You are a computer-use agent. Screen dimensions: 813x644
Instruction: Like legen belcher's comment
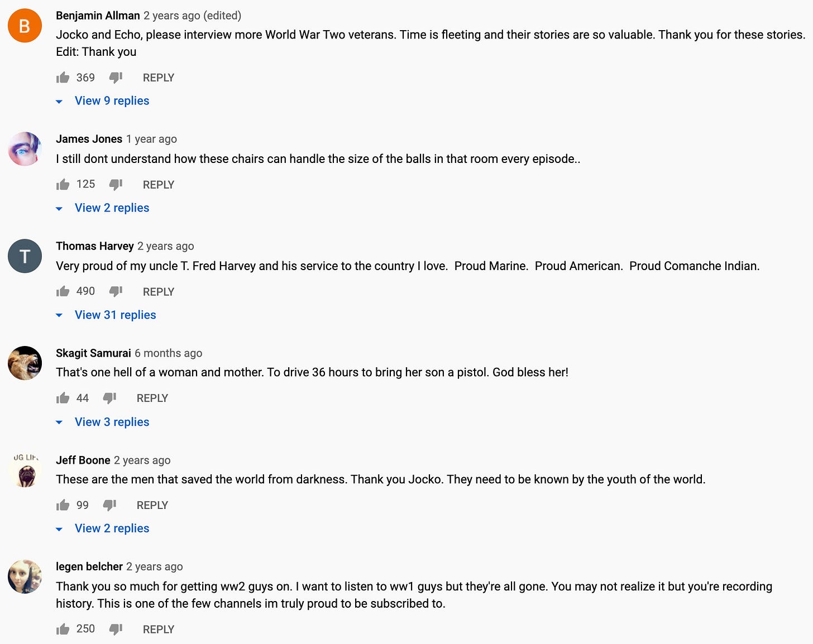pyautogui.click(x=63, y=629)
